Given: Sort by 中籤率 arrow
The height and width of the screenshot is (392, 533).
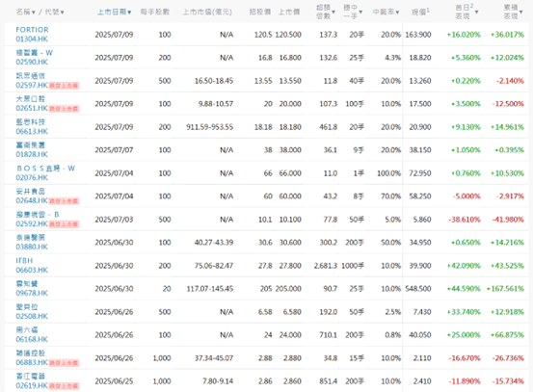Looking at the screenshot, I should 397,13.
